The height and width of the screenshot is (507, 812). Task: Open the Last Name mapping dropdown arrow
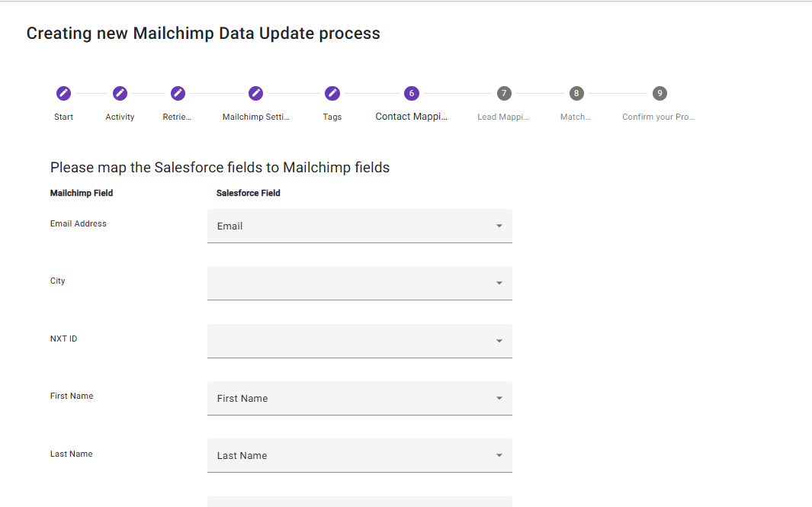(x=499, y=455)
